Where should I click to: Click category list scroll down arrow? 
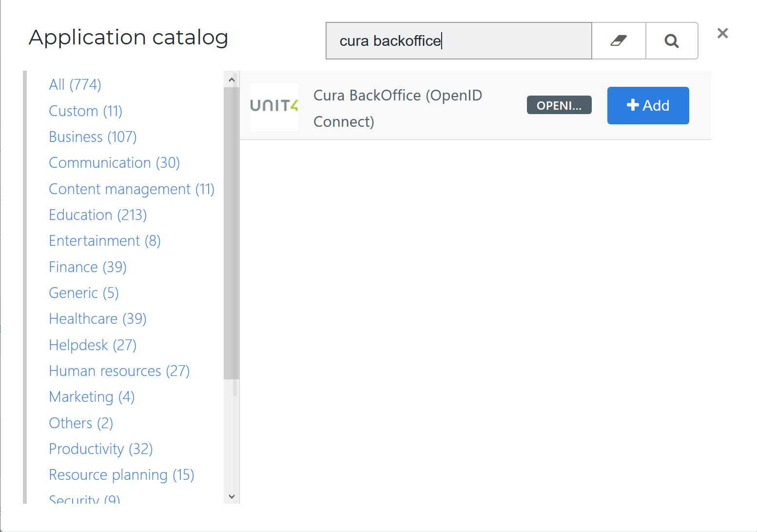pyautogui.click(x=232, y=496)
